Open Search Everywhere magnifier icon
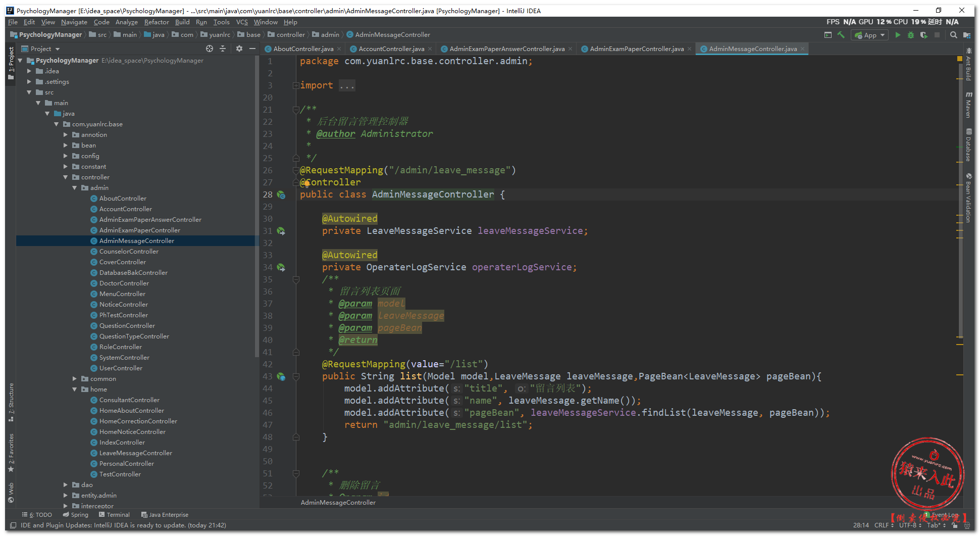Image resolution: width=980 pixels, height=536 pixels. click(x=953, y=35)
